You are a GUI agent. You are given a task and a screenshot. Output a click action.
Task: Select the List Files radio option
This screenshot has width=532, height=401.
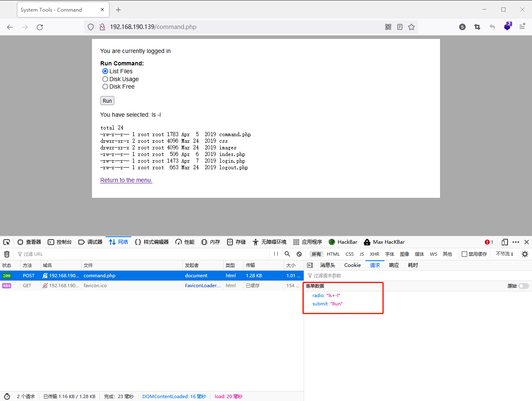point(105,71)
